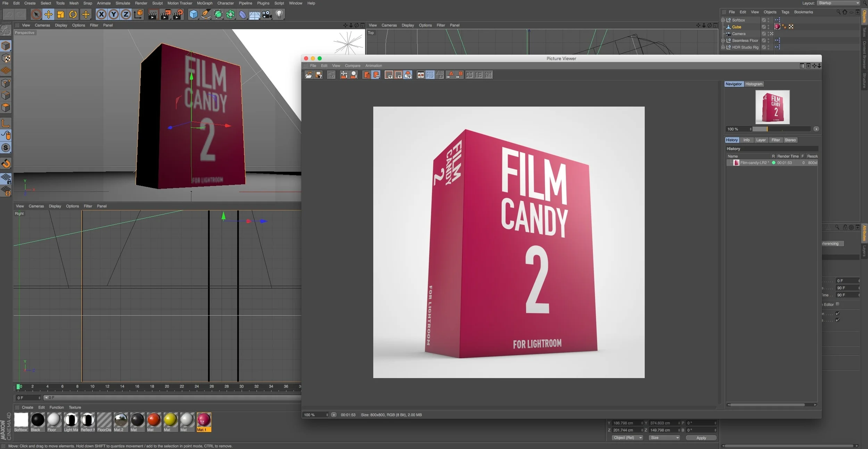Select the yellow Mat material swatch
The image size is (868, 449).
[x=170, y=420]
